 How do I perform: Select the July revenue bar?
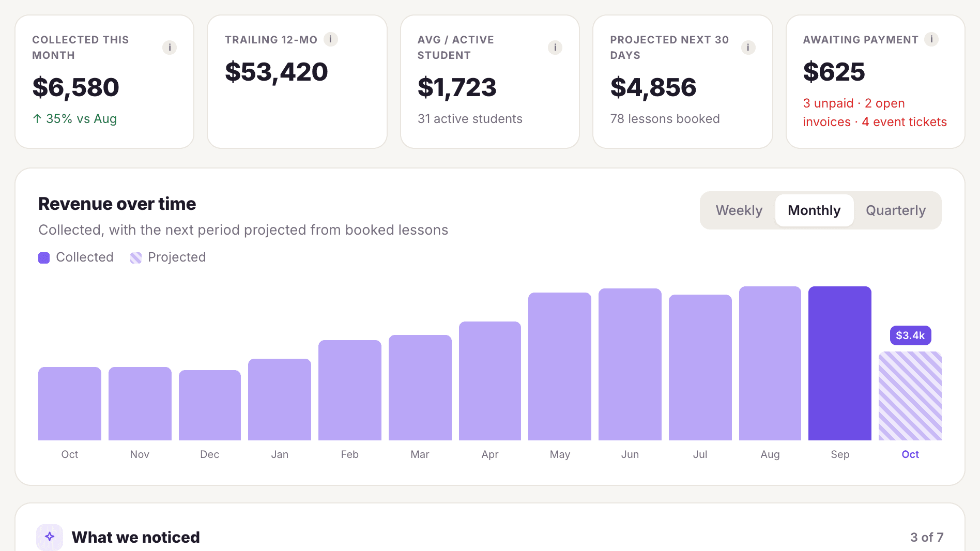(x=700, y=368)
